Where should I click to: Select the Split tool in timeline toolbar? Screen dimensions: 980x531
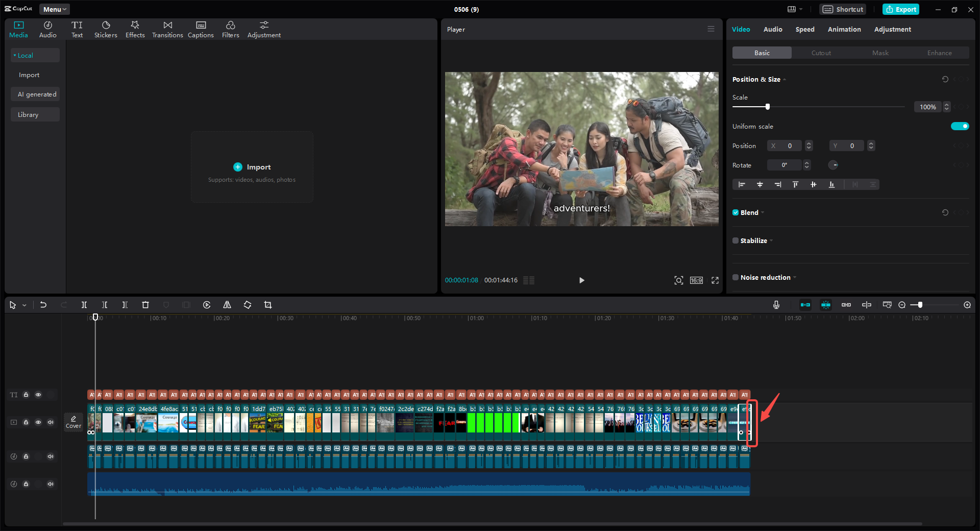point(84,305)
